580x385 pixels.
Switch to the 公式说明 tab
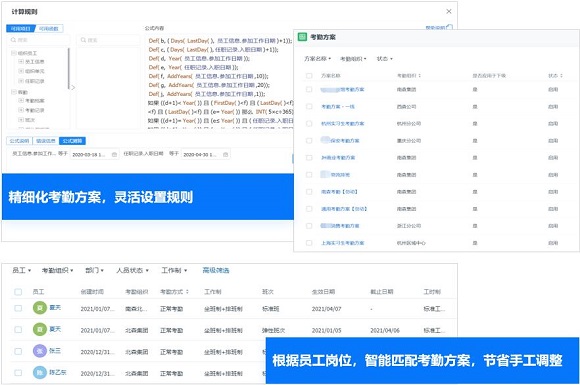click(x=19, y=141)
